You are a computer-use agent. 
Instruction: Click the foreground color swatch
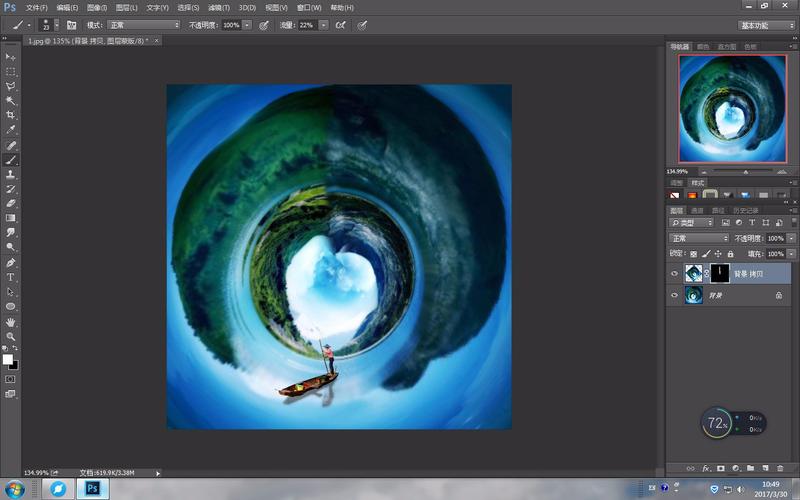(8, 359)
